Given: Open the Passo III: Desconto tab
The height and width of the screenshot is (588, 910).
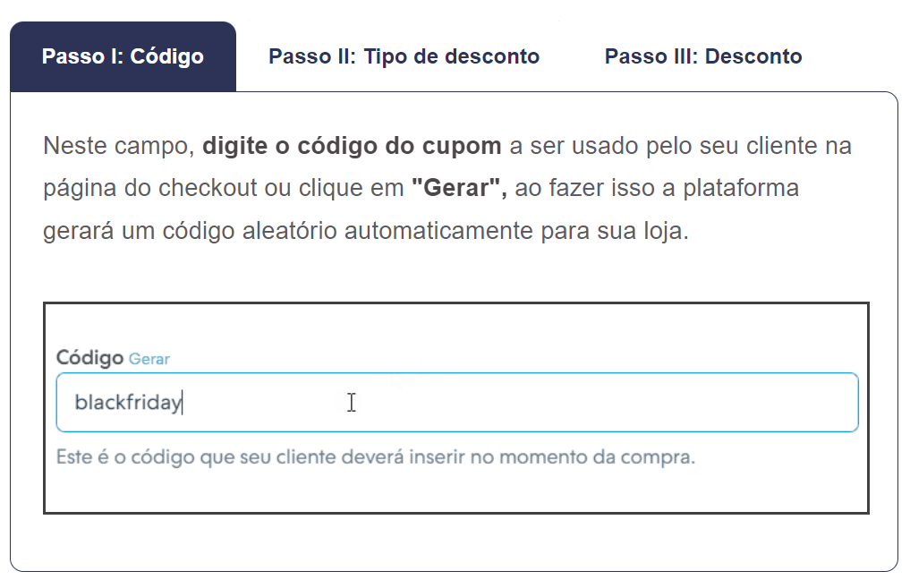Looking at the screenshot, I should coord(703,56).
